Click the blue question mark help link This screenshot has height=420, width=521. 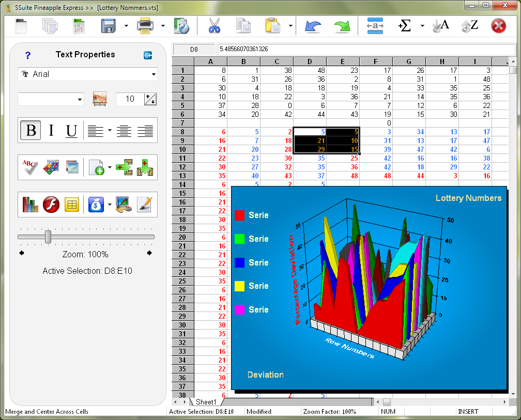point(28,55)
